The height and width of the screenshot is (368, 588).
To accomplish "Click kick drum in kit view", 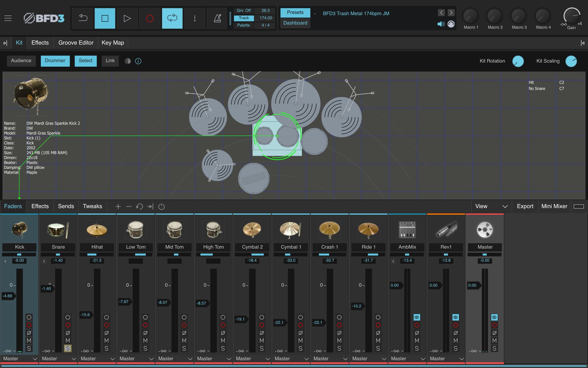I will [277, 136].
